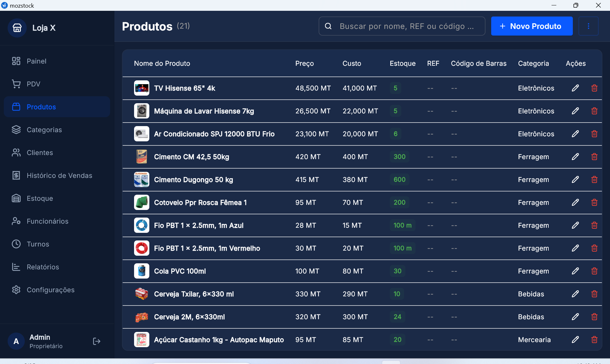This screenshot has height=364, width=610.
Task: Open Histórico de Vendas from the sidebar
Action: tap(59, 175)
